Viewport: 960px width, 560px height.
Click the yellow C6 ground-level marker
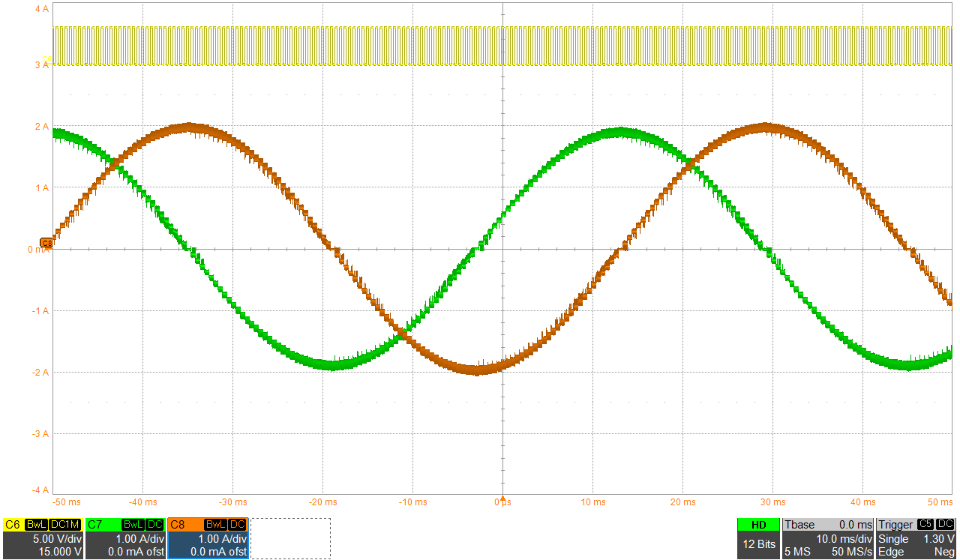(48, 60)
